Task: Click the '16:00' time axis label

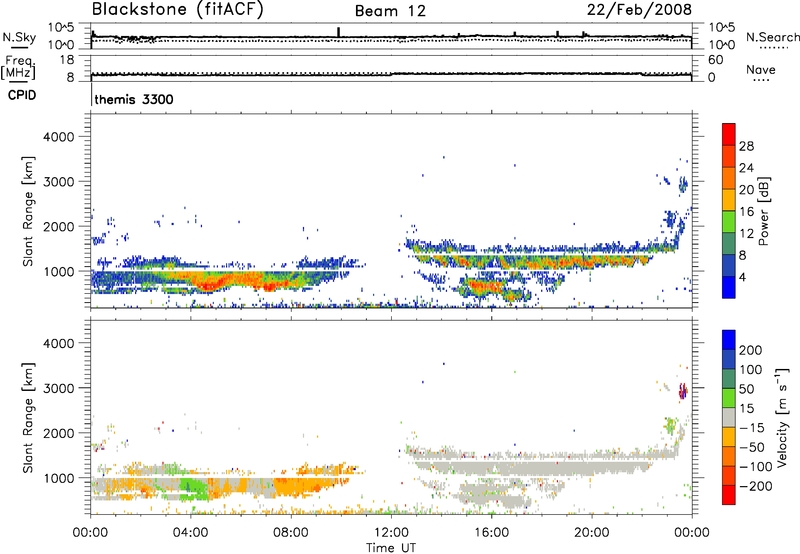Action: point(491,533)
